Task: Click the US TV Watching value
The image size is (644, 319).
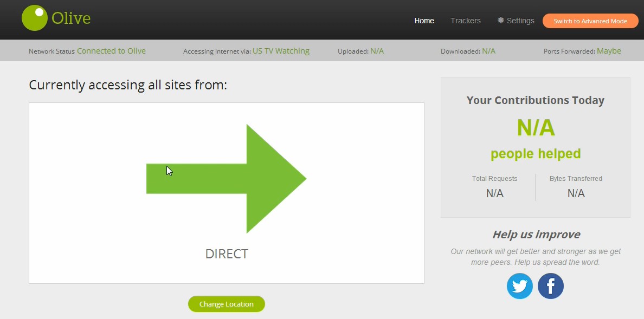Action: [x=281, y=51]
